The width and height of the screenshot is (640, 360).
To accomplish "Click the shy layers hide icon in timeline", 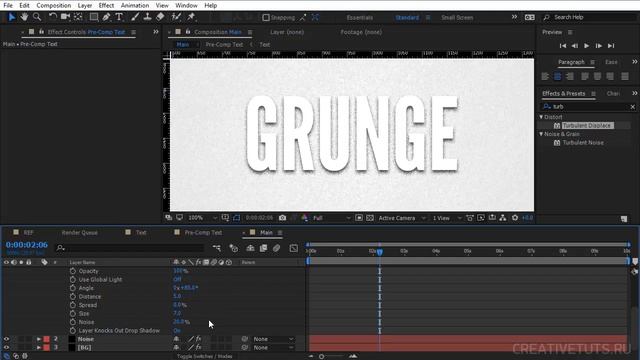I will pyautogui.click(x=250, y=248).
